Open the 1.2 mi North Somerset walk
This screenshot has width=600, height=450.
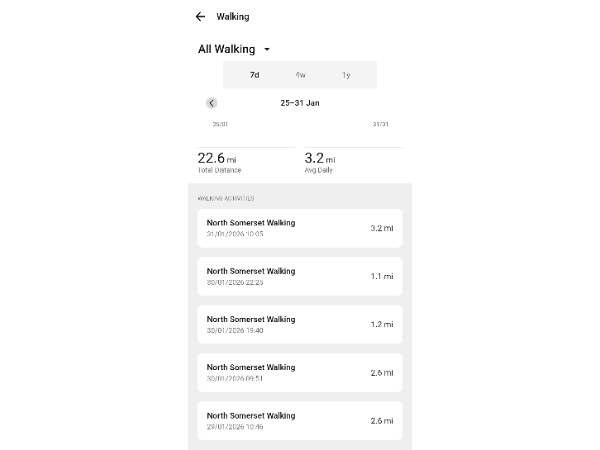click(299, 324)
